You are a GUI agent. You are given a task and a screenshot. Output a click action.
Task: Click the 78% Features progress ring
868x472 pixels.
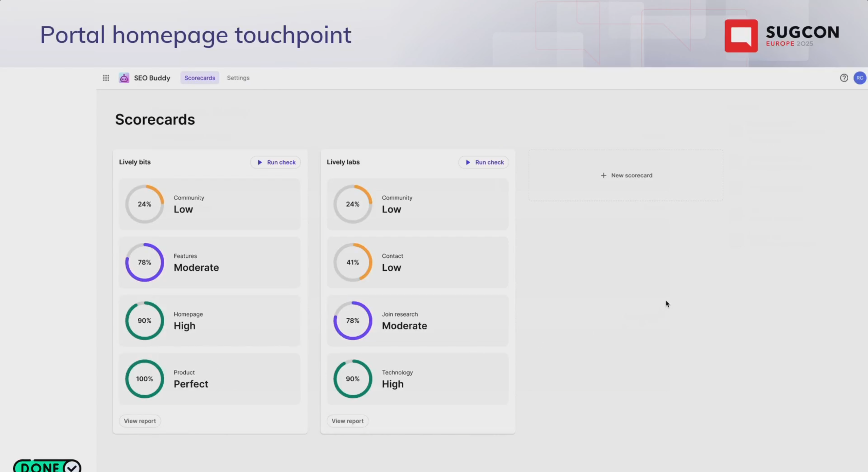click(x=145, y=262)
